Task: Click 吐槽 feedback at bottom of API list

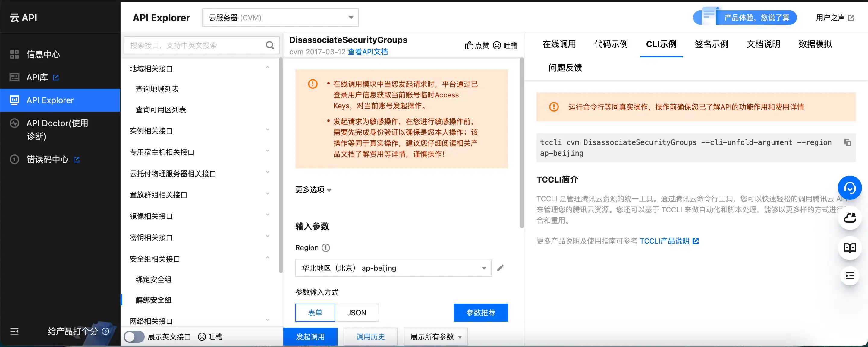Action: [x=210, y=337]
